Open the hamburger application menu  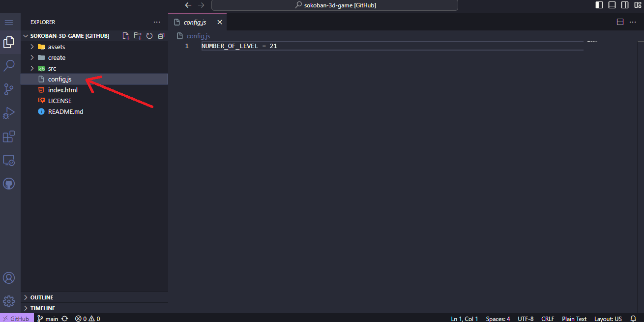click(8, 23)
